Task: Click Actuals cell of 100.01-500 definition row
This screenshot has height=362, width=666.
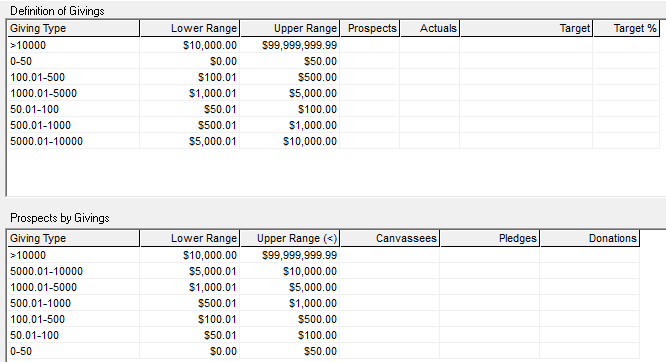Action: coord(430,77)
